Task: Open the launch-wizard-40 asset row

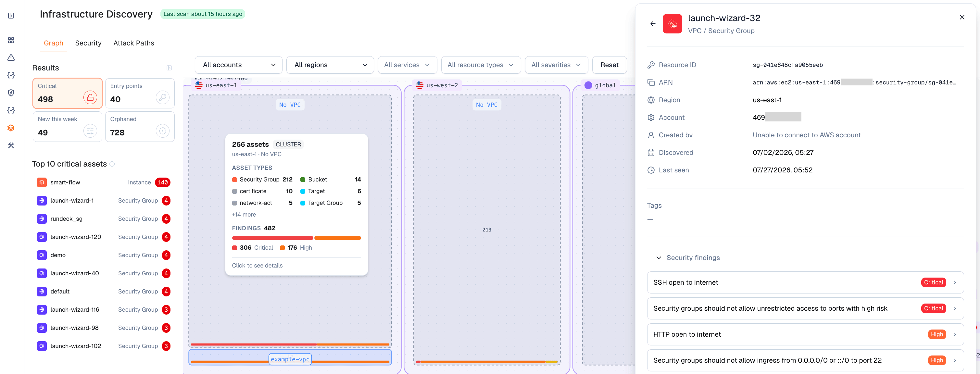Action: coord(103,274)
